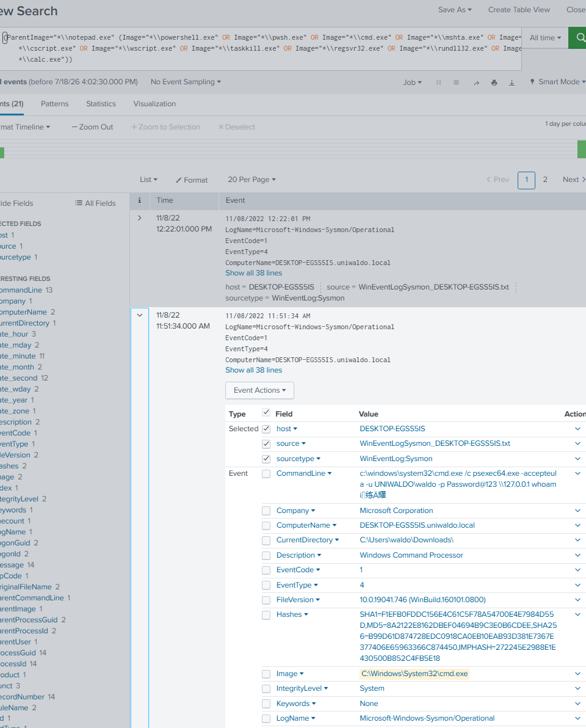The height and width of the screenshot is (728, 586).
Task: Uncheck the source field checkbox
Action: (266, 444)
